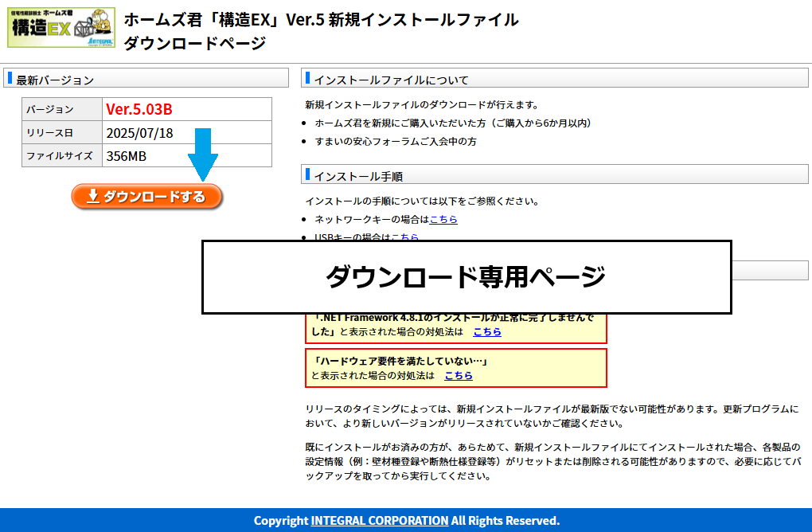The height and width of the screenshot is (532, 812).
Task: Open the .NET Framework 4.8.1 対処法 こちら link
Action: [487, 331]
